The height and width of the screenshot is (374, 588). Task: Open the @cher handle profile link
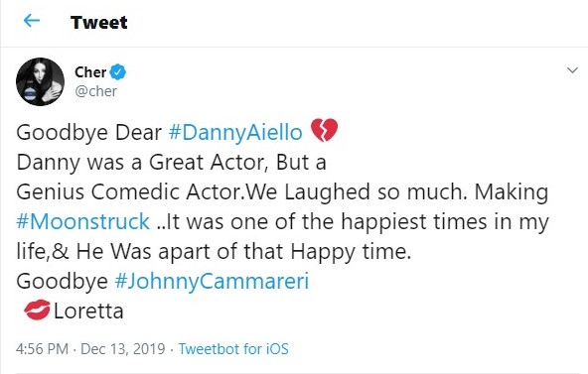[x=95, y=91]
